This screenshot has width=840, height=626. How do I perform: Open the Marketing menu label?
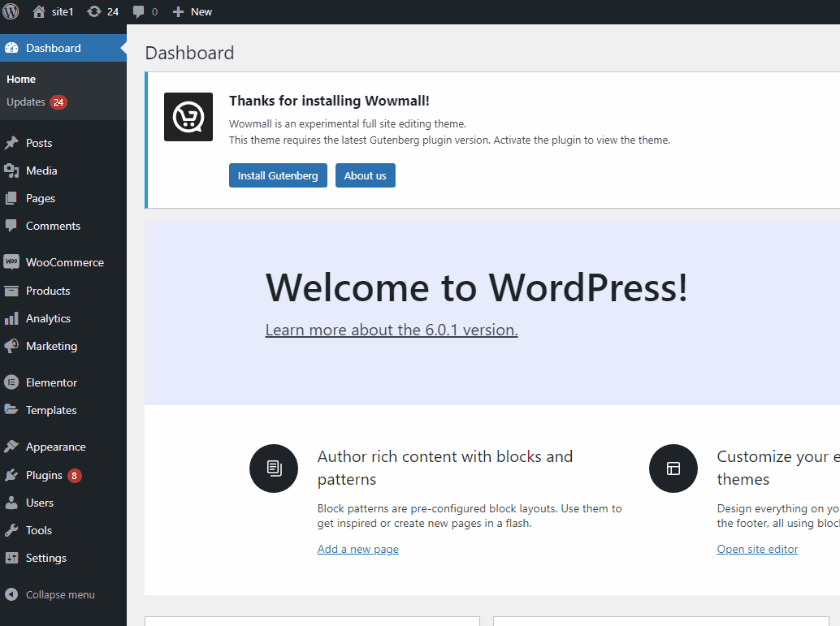(51, 346)
